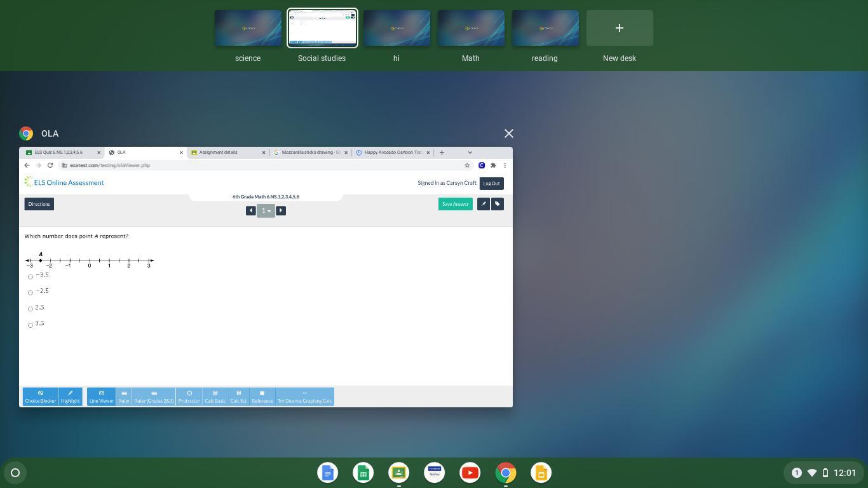Click the pin icon beside Save Answer

pyautogui.click(x=484, y=204)
